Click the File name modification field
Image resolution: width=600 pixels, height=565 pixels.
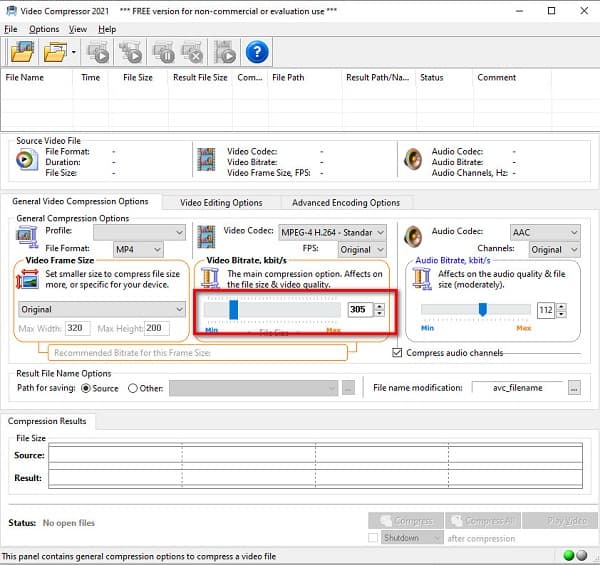(517, 388)
